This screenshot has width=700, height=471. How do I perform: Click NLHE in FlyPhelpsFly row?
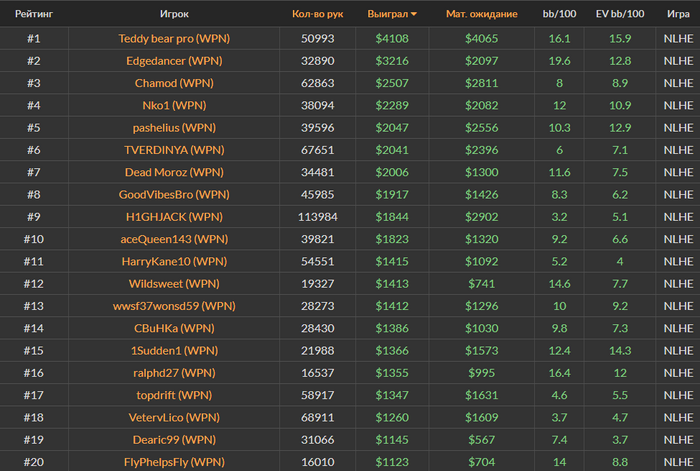point(678,463)
